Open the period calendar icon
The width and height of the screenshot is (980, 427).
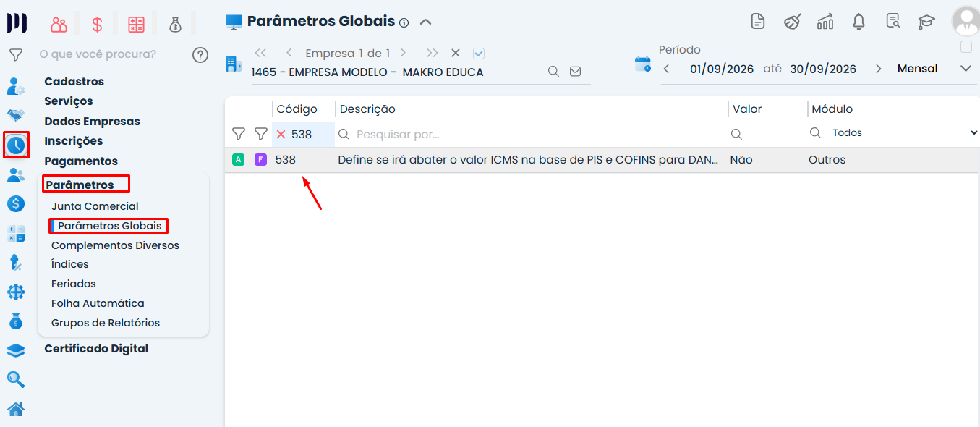tap(643, 64)
